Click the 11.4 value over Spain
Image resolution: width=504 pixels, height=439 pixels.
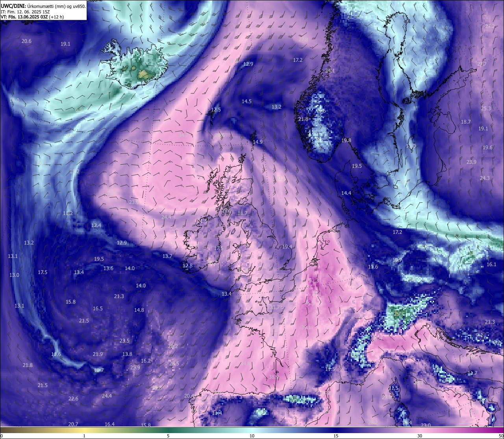tap(217, 413)
